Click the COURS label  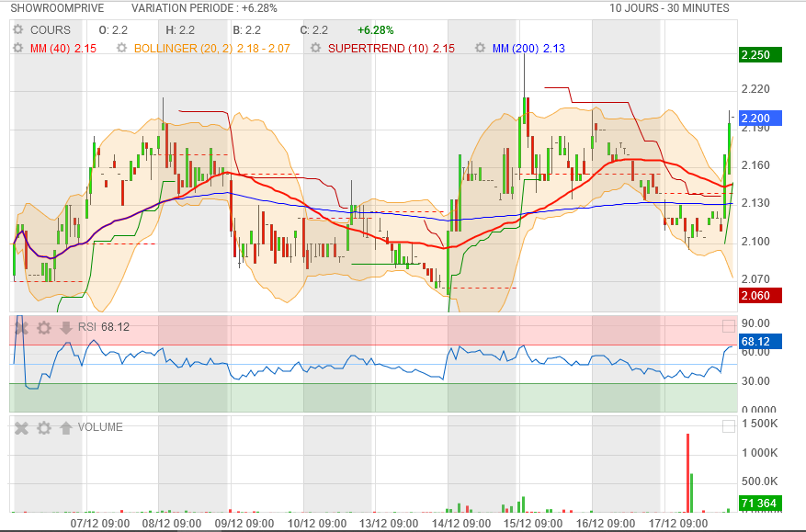pyautogui.click(x=51, y=29)
